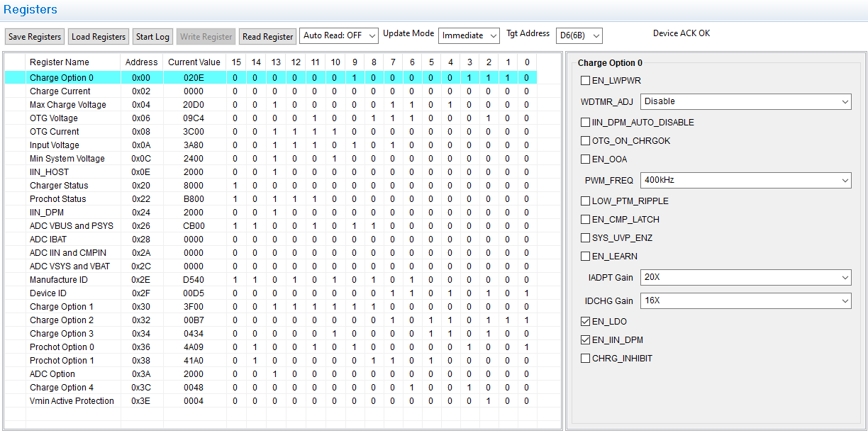Disable the EN_IIN_DPM checkbox
The width and height of the screenshot is (868, 433).
click(585, 340)
